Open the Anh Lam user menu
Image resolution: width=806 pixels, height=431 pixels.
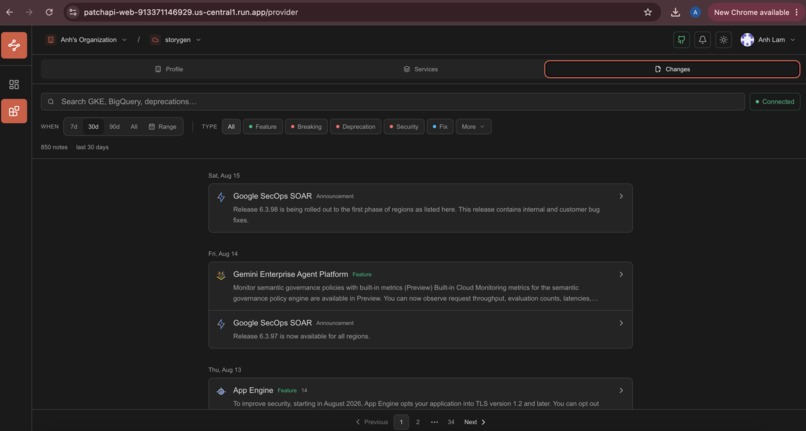(x=770, y=40)
